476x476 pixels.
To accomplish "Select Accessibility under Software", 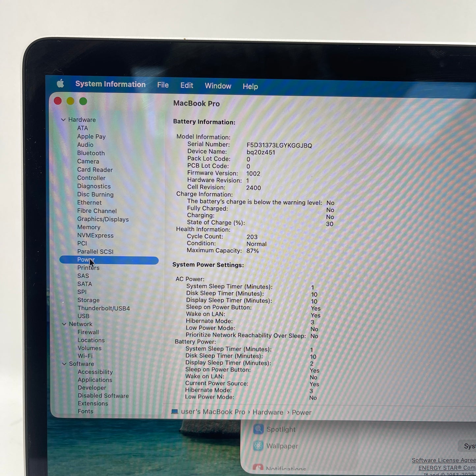I will pos(95,372).
